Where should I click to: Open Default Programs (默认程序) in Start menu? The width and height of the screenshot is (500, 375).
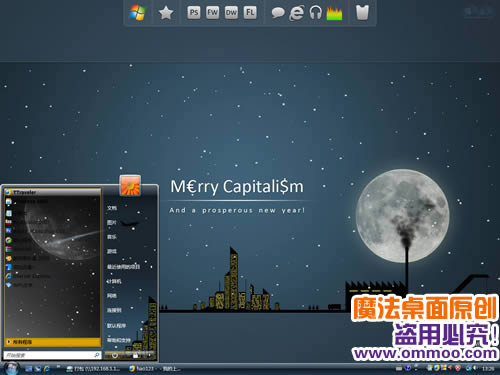point(116,325)
